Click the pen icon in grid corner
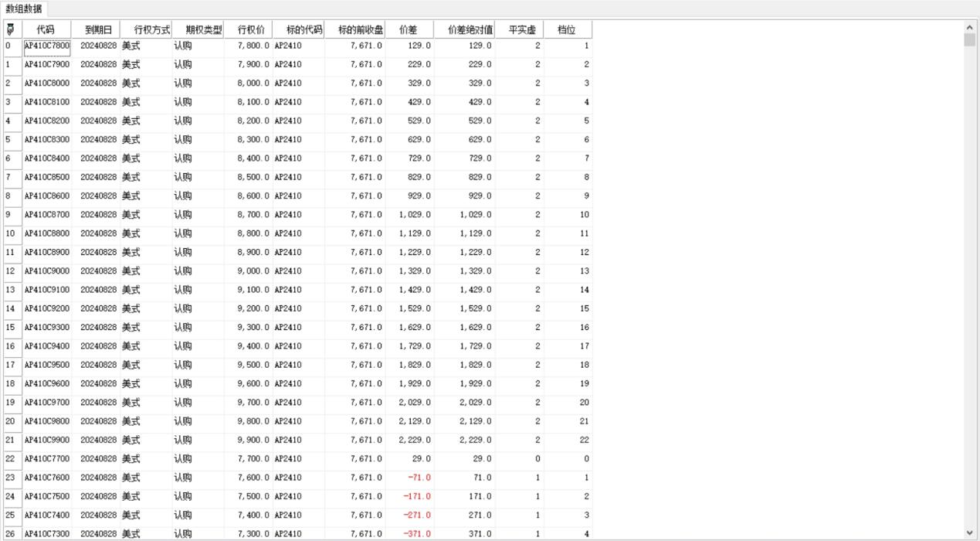This screenshot has height=541, width=980. (x=11, y=29)
